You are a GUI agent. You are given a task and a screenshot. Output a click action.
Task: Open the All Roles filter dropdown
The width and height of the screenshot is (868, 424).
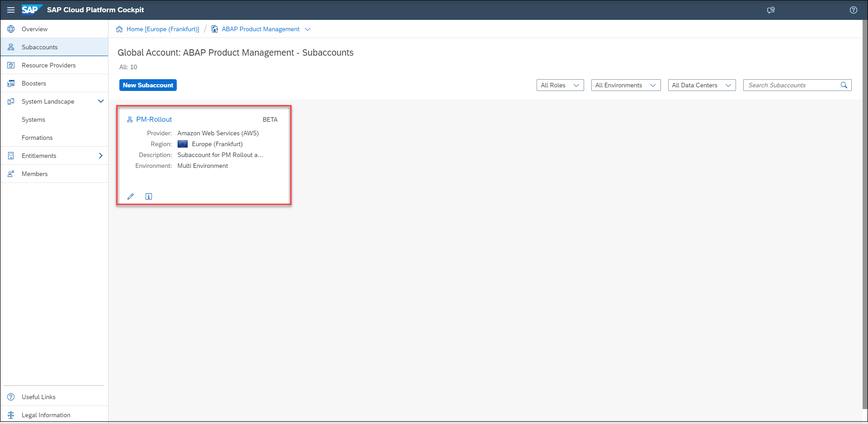point(560,85)
